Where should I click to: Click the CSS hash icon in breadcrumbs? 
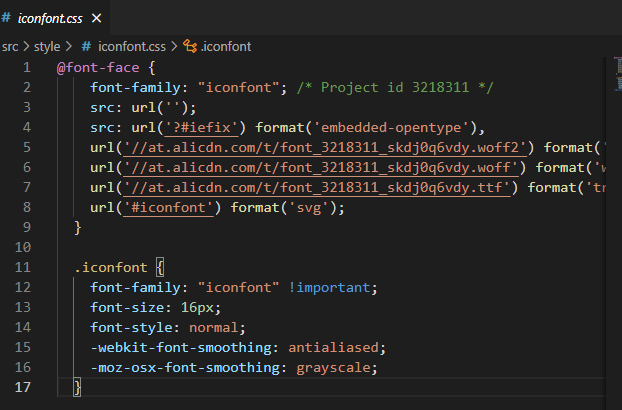(x=87, y=46)
